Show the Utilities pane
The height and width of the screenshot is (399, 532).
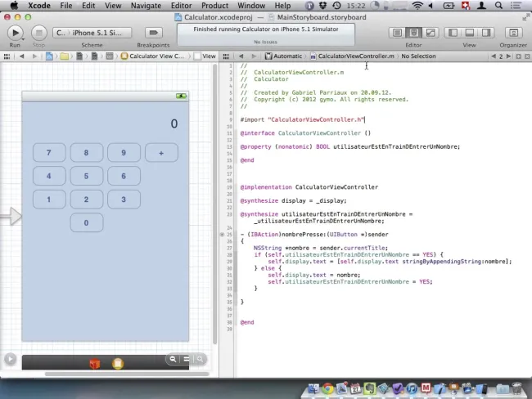(x=486, y=33)
